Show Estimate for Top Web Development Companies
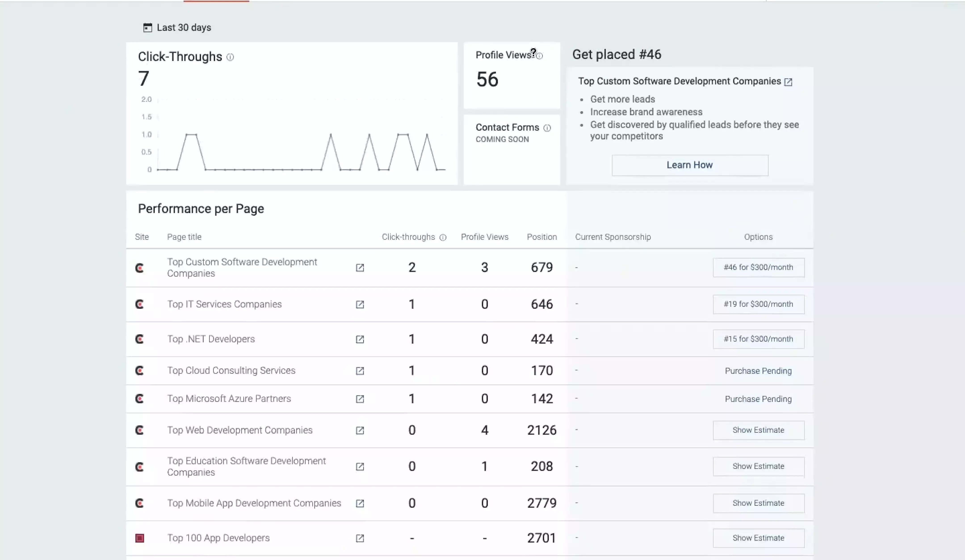 (x=758, y=430)
